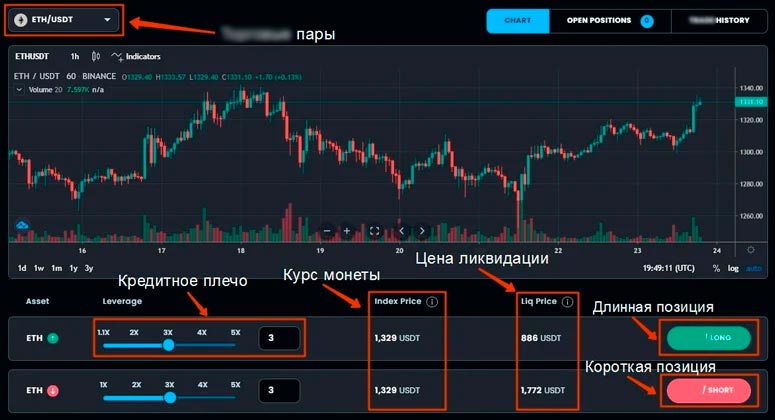This screenshot has height=420, width=775.
Task: Open chart settings gear near price axis
Action: pyautogui.click(x=751, y=250)
